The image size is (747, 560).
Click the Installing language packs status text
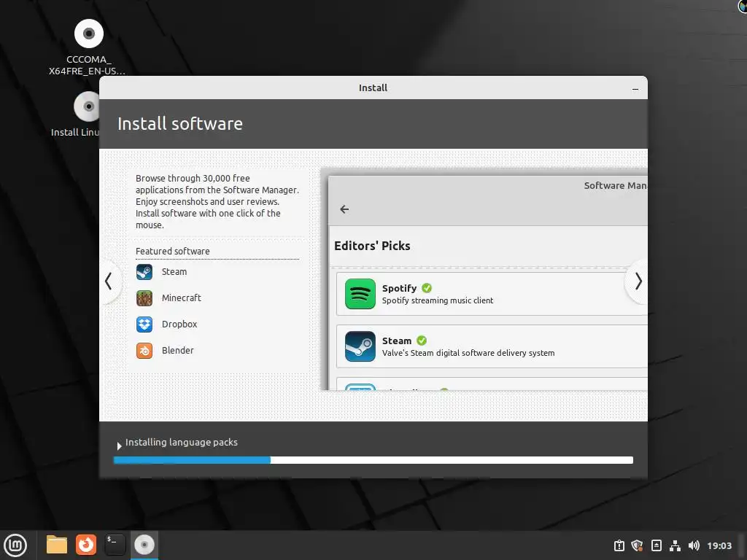pyautogui.click(x=181, y=442)
